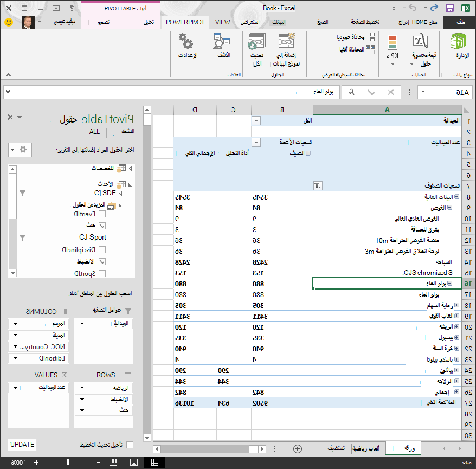Close the PivotTable Fields pane
476x469 pixels.
pos(10,117)
